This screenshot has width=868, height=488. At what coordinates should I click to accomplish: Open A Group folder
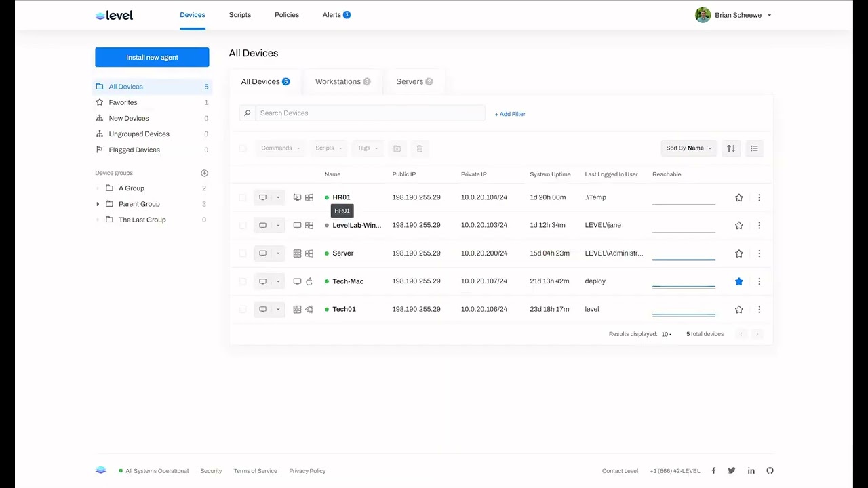click(x=131, y=188)
